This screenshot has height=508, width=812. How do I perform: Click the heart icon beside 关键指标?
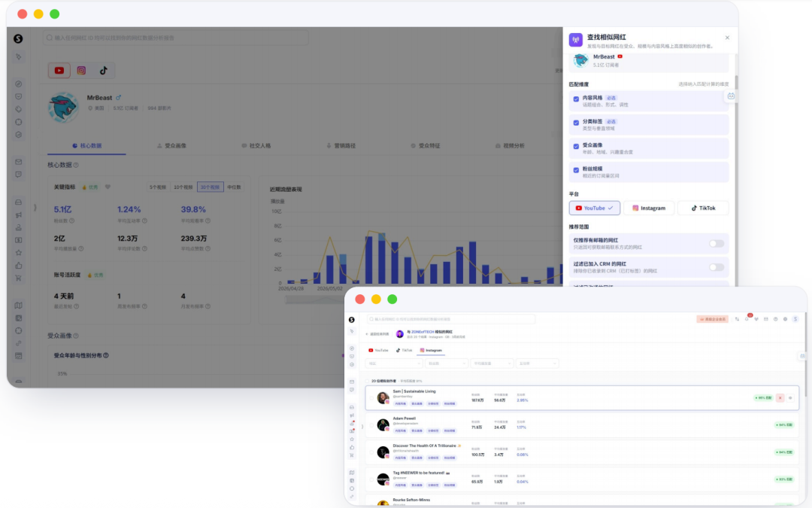pos(108,187)
